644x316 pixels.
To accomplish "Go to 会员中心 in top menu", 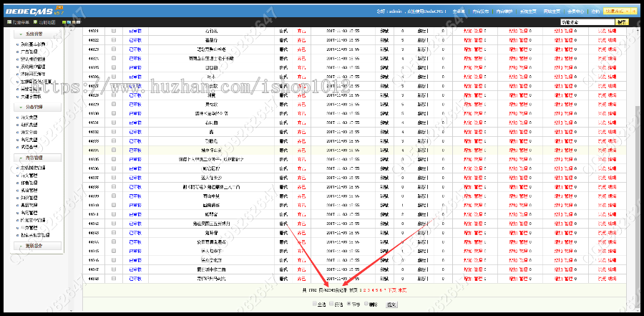I will [x=575, y=11].
